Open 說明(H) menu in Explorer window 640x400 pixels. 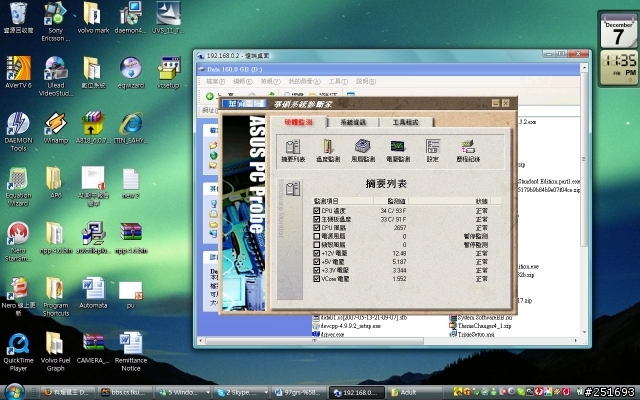[x=366, y=82]
